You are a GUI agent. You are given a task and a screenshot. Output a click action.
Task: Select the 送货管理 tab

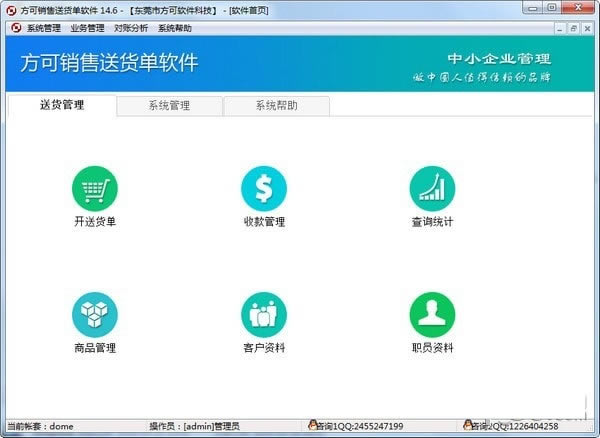click(62, 105)
